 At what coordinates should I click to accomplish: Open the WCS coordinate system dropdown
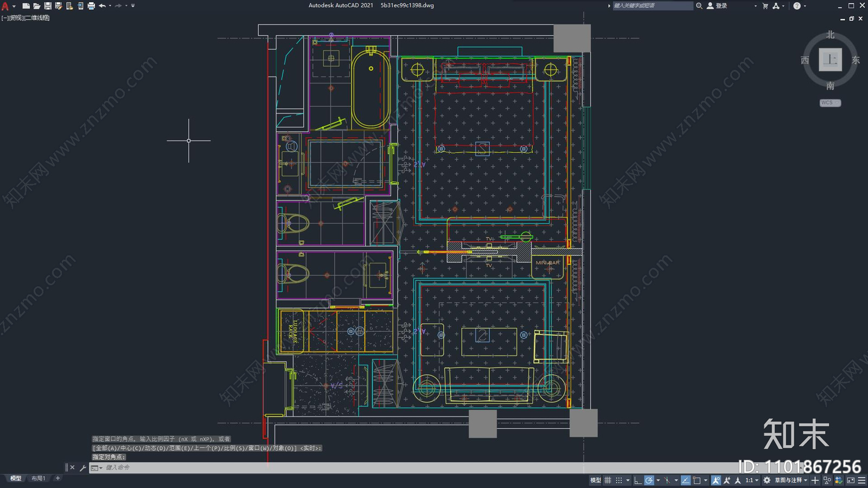830,102
